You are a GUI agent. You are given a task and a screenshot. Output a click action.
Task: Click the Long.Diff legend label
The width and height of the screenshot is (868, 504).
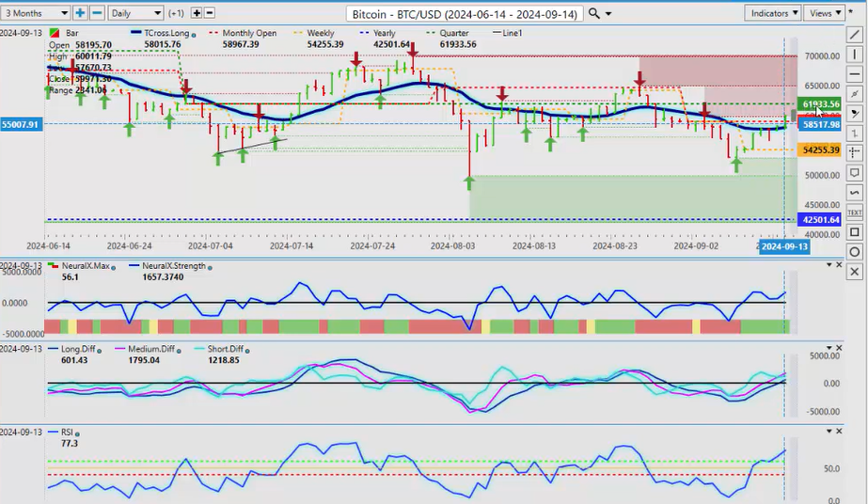click(78, 349)
